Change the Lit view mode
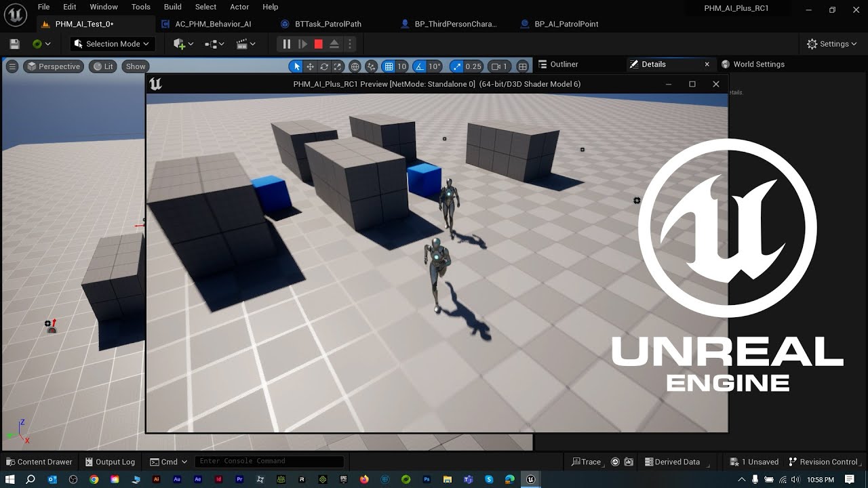This screenshot has width=868, height=488. pos(103,66)
